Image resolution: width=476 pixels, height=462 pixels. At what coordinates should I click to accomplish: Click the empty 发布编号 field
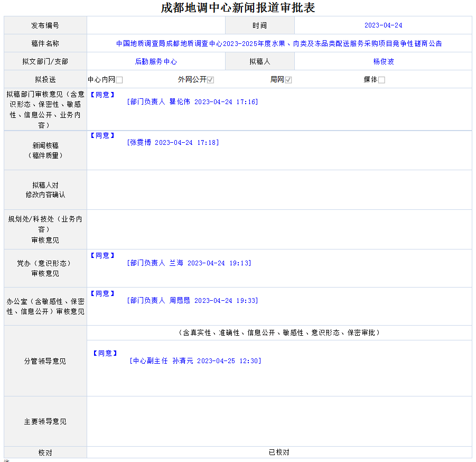[156, 25]
